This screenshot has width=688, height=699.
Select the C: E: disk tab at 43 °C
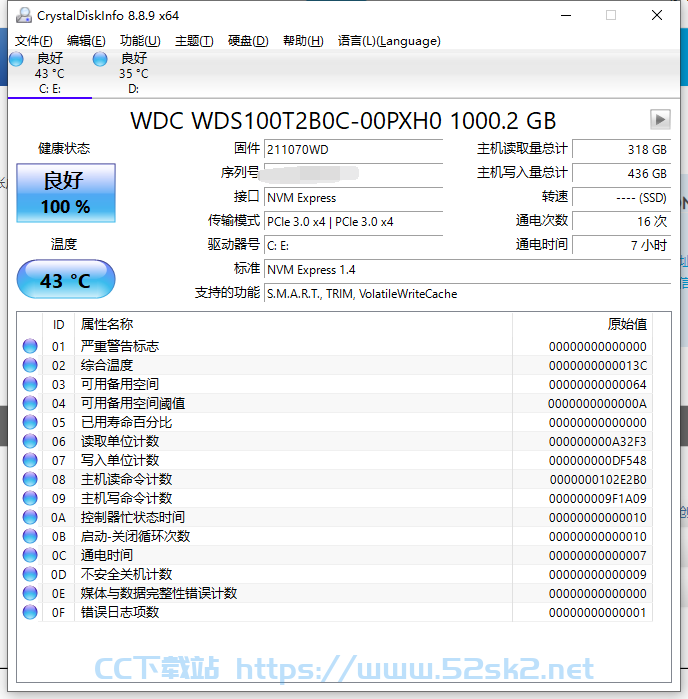pyautogui.click(x=49, y=73)
